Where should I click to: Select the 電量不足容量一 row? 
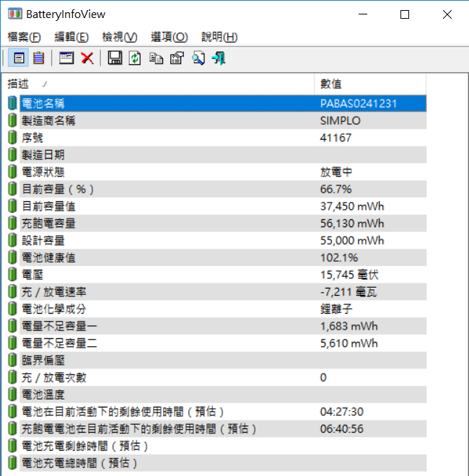coord(217,326)
